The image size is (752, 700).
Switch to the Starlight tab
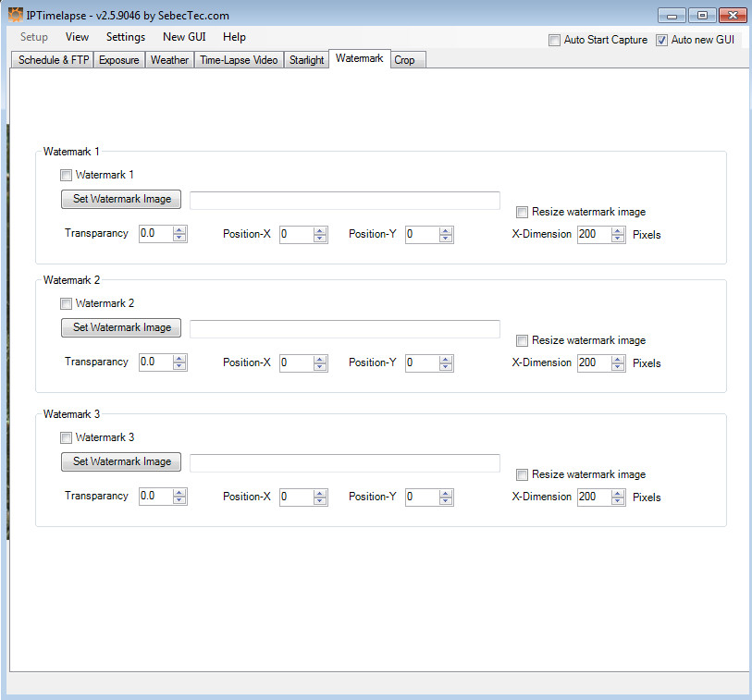click(x=306, y=60)
